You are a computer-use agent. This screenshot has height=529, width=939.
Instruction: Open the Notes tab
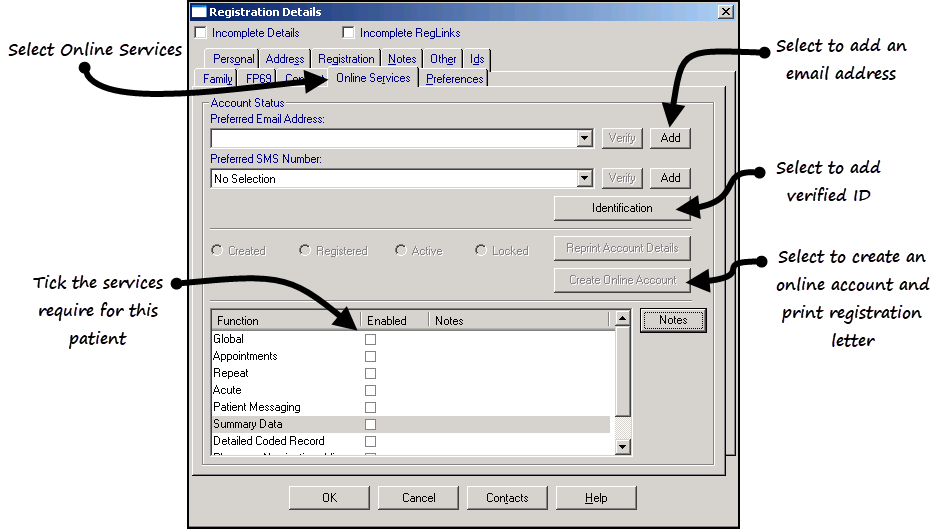402,59
